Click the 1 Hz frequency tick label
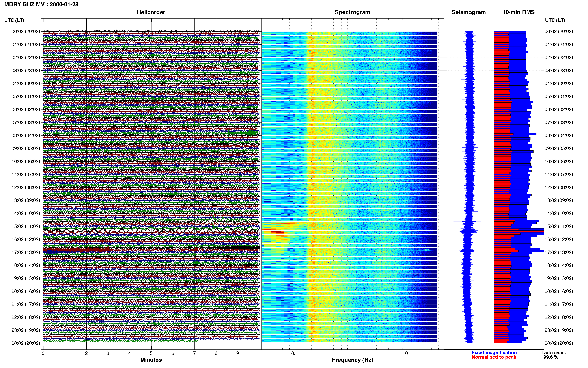The image size is (588, 368). 350,353
